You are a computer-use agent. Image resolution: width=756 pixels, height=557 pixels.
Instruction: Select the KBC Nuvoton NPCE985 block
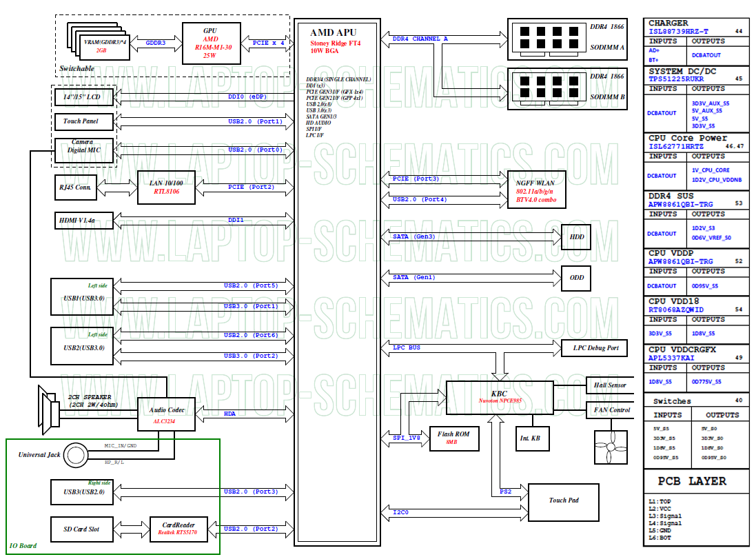pyautogui.click(x=500, y=397)
